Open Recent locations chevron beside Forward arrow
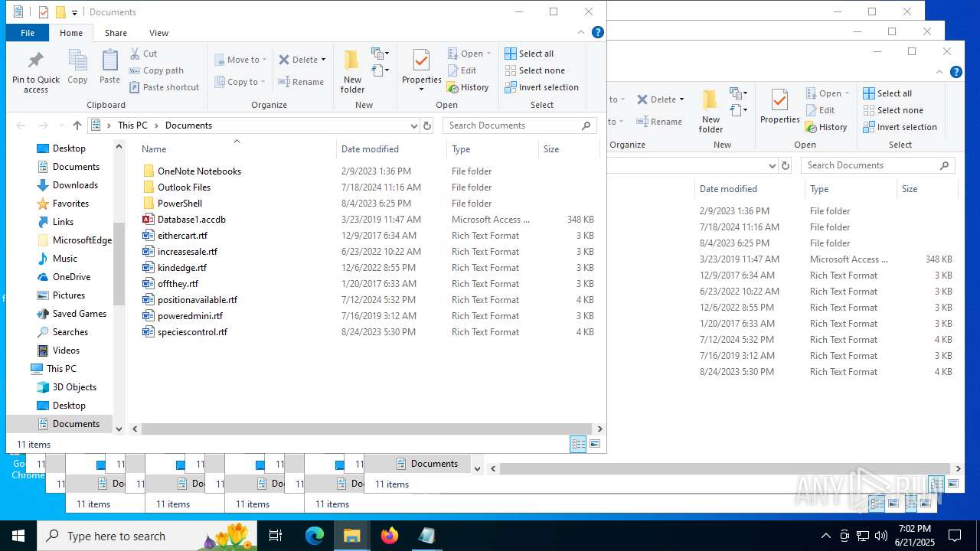Viewport: 980px width, 551px height. coord(60,126)
